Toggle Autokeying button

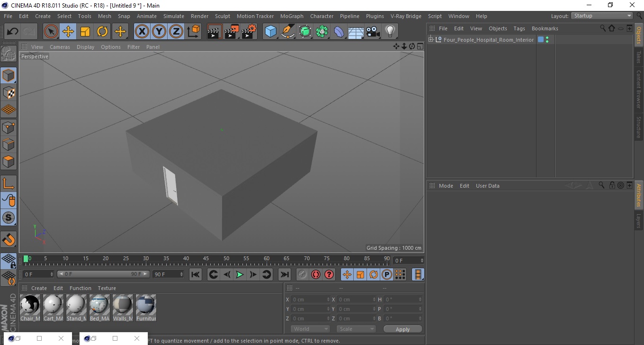(x=316, y=274)
